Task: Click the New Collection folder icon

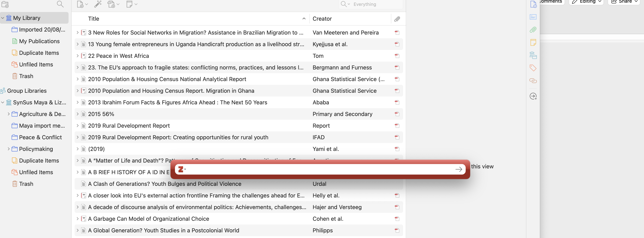Action: click(5, 4)
